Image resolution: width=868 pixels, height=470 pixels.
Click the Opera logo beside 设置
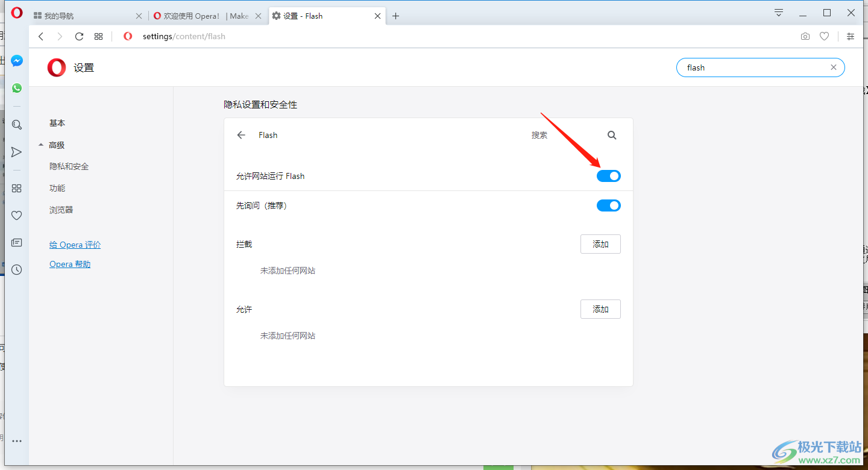click(x=57, y=68)
